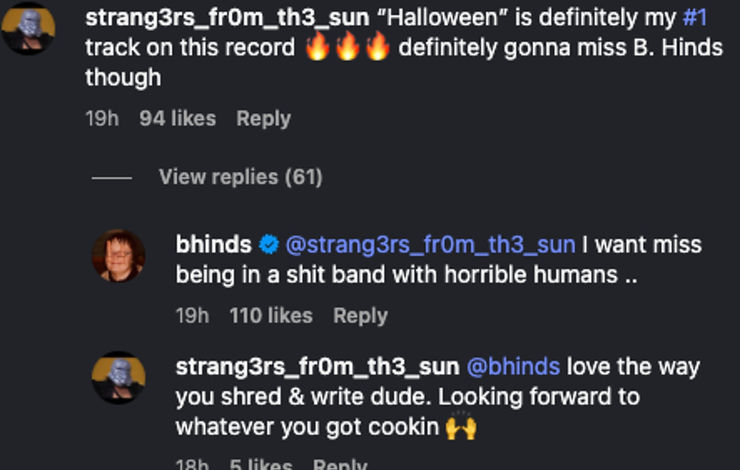Viewport: 740px width, 470px height.
Task: Open the username on the "love the way" reply
Action: pos(317,367)
